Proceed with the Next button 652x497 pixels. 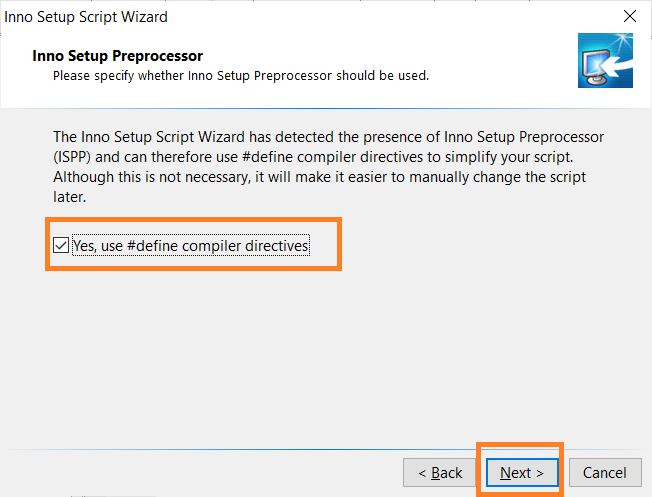[x=522, y=473]
